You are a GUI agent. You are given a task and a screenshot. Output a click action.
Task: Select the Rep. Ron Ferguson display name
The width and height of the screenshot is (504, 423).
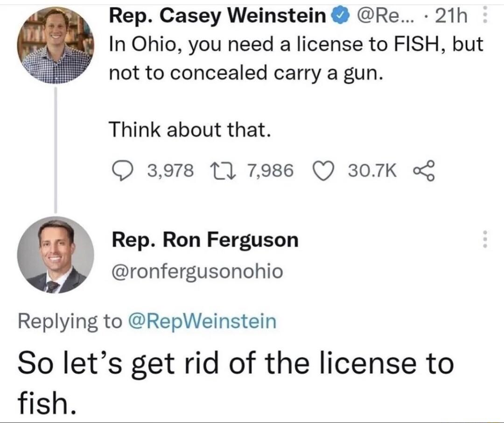pos(204,240)
